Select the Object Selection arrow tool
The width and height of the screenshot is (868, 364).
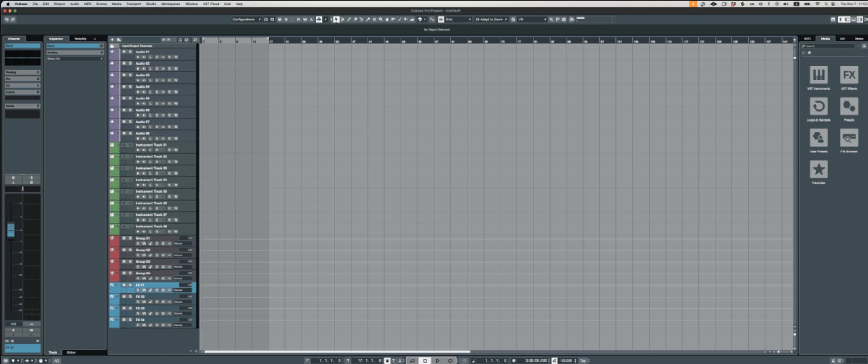click(336, 19)
